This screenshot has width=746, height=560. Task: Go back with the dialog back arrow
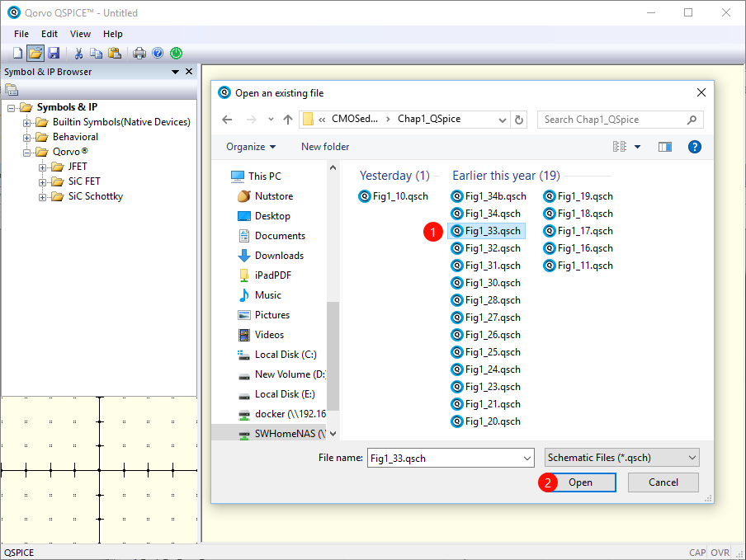pyautogui.click(x=227, y=120)
